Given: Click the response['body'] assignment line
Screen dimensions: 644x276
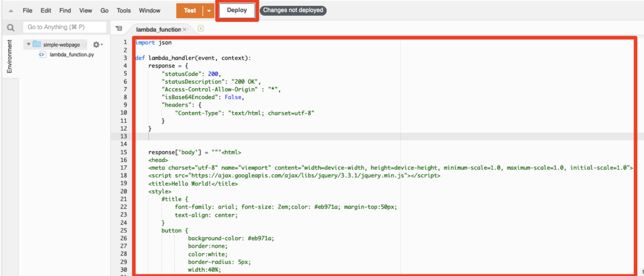Looking at the screenshot, I should point(195,152).
